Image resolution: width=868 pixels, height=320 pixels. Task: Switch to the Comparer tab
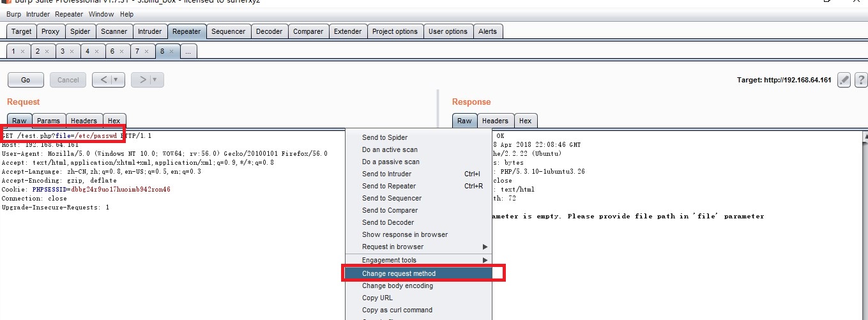(x=308, y=31)
